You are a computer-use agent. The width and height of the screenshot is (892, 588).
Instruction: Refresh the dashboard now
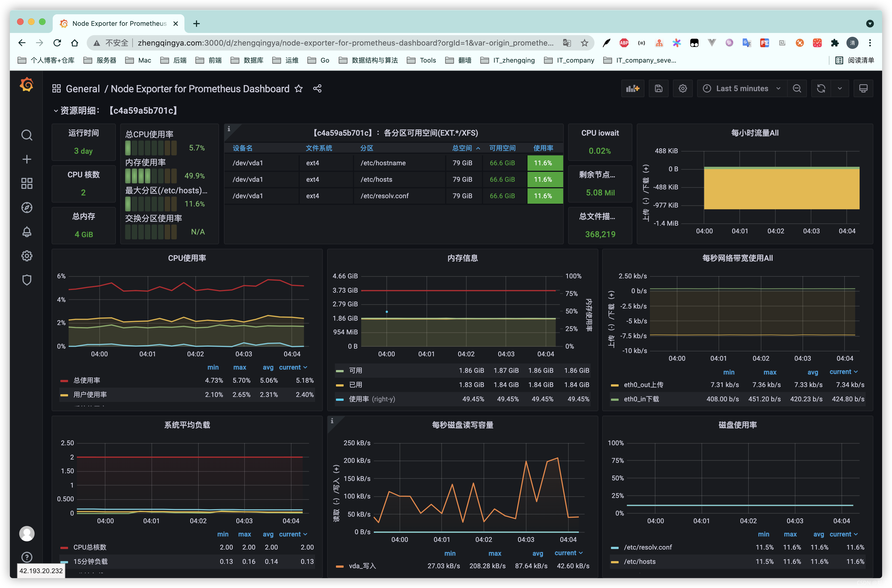(x=821, y=88)
